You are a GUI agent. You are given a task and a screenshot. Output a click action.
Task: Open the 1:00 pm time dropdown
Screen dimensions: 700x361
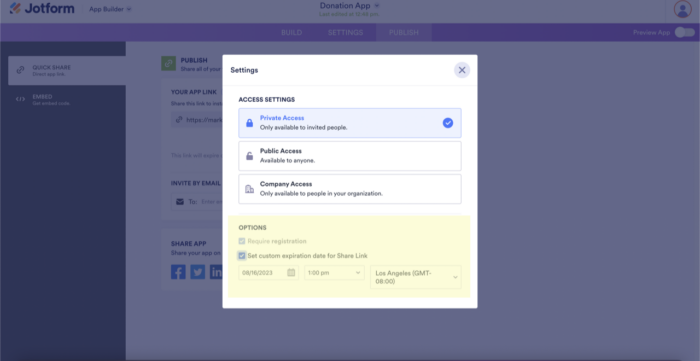(x=334, y=273)
